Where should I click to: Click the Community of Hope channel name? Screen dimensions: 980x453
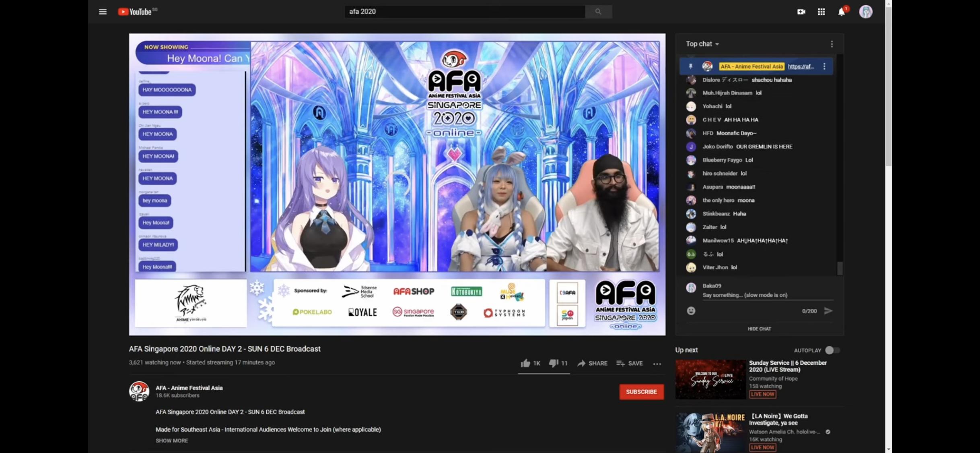tap(773, 379)
